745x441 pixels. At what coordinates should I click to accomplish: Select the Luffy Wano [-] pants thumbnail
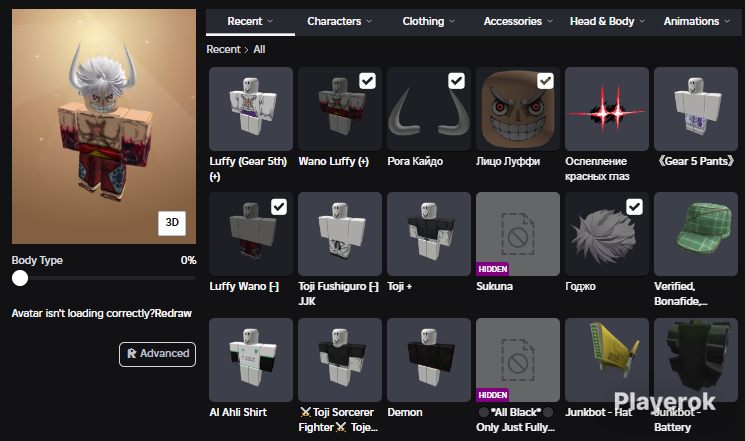pyautogui.click(x=251, y=234)
